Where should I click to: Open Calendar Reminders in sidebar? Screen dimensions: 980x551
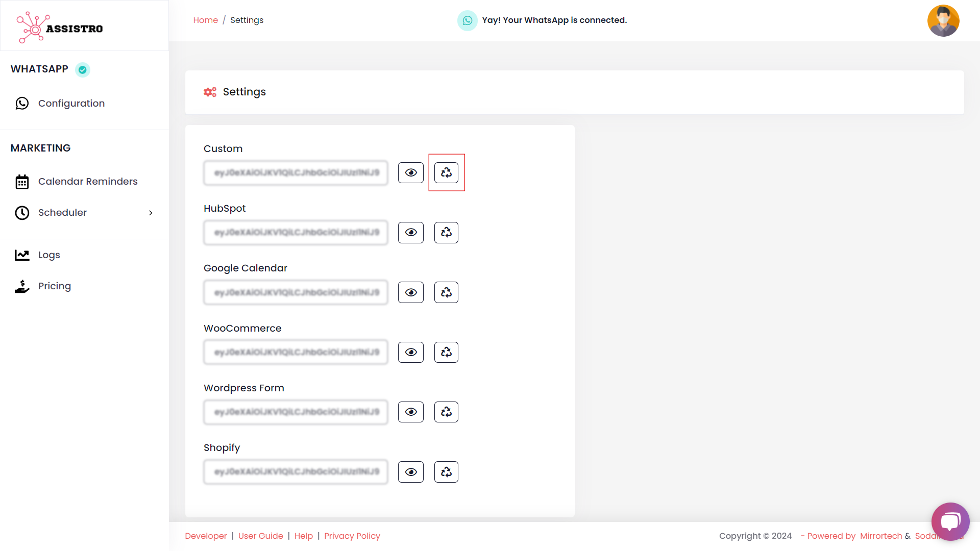tap(87, 182)
